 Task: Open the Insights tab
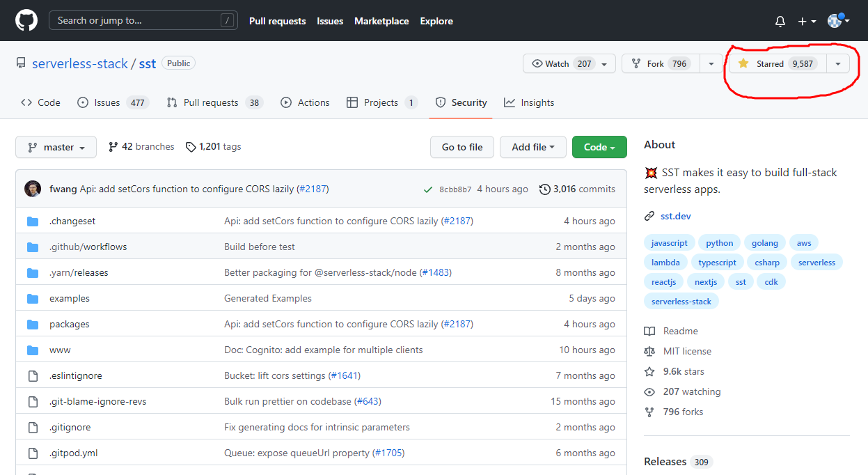tap(529, 102)
